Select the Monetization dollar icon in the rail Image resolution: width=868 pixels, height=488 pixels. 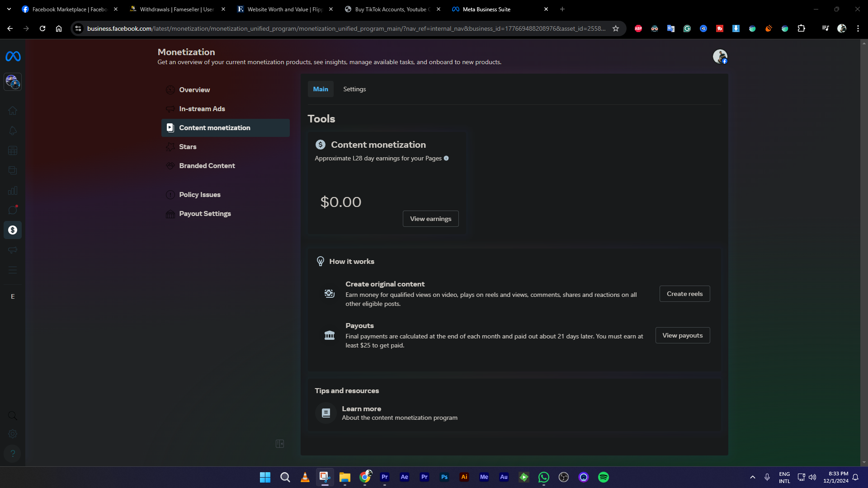pos(13,230)
